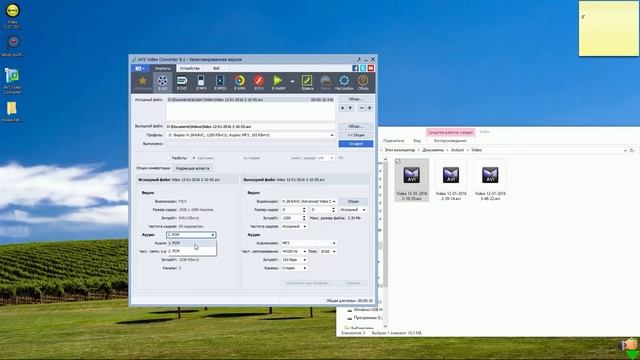
Task: Click Обзор button for output file
Action: coord(356,127)
